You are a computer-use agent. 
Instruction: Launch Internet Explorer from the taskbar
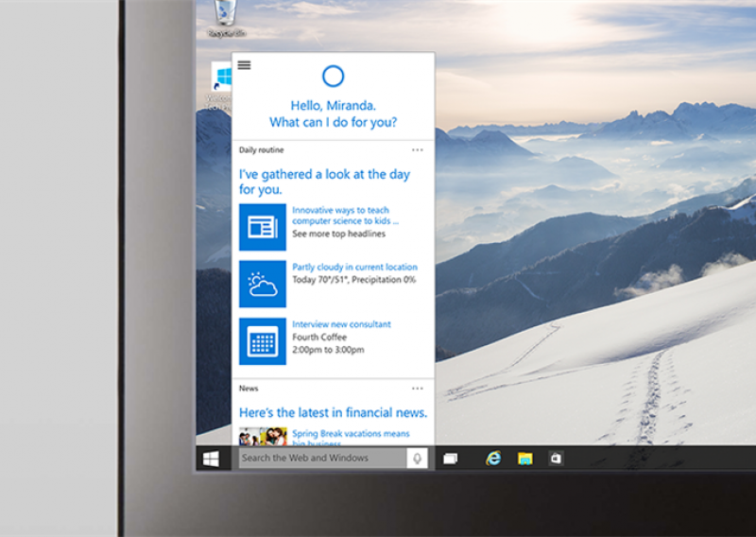click(493, 458)
